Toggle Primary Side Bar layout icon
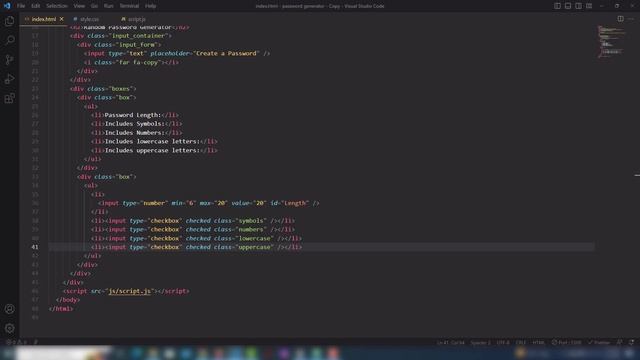 click(557, 6)
